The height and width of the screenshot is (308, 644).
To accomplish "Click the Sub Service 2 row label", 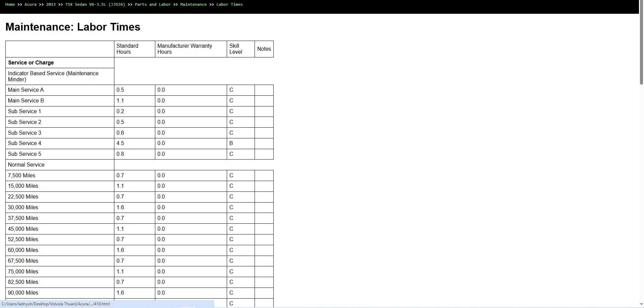I will pyautogui.click(x=24, y=122).
